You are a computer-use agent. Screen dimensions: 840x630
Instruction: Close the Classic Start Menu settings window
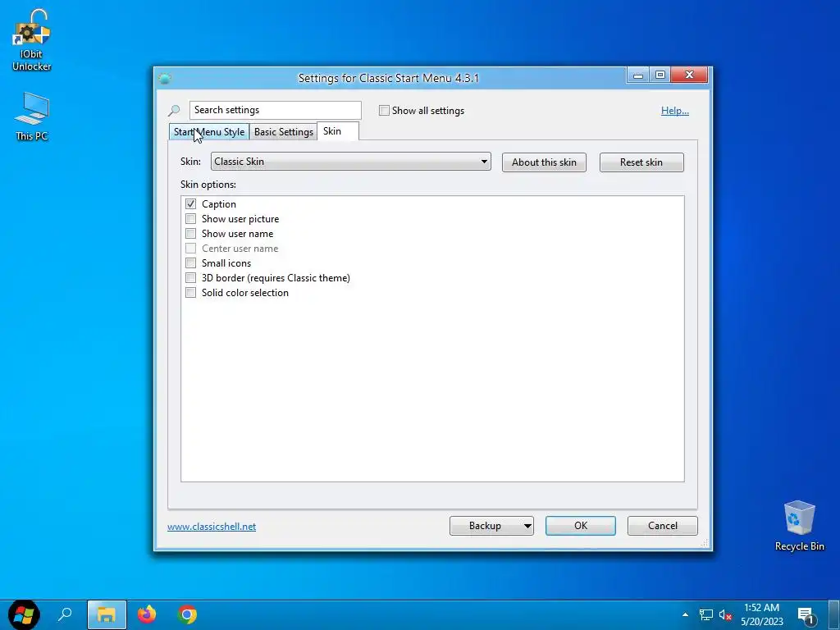click(x=689, y=75)
